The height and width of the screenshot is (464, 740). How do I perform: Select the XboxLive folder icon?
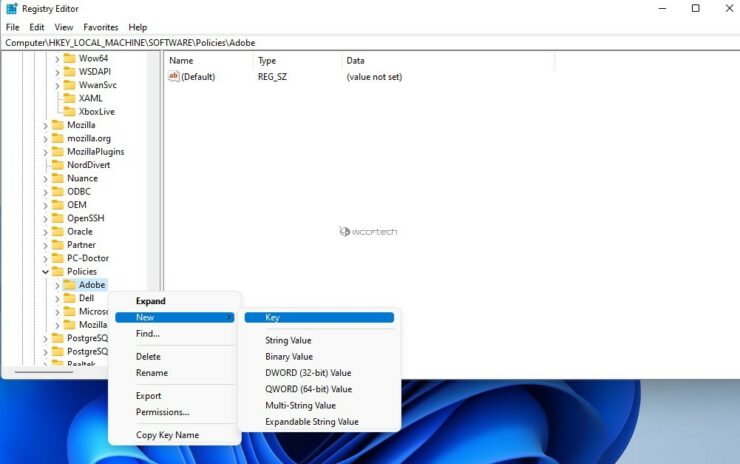click(69, 112)
